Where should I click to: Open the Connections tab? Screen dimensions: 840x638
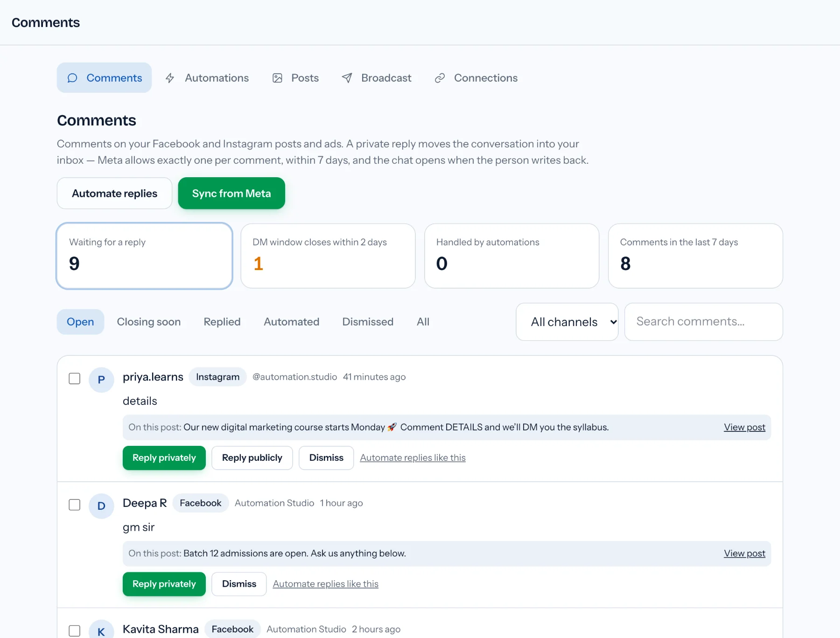pos(476,78)
